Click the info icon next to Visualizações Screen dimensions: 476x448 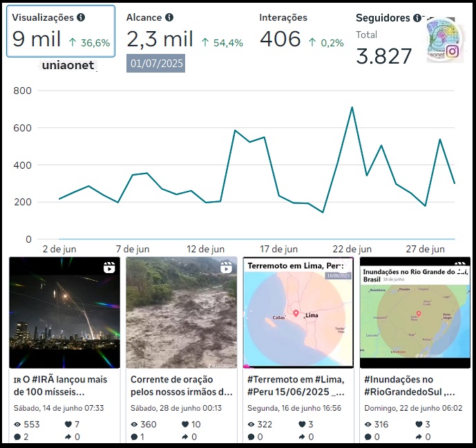click(81, 17)
